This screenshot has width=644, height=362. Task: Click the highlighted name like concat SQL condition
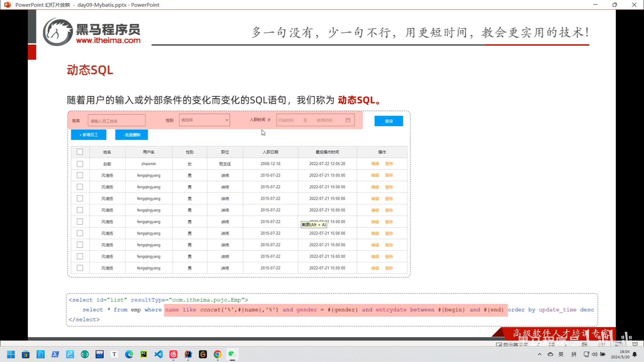(x=335, y=310)
